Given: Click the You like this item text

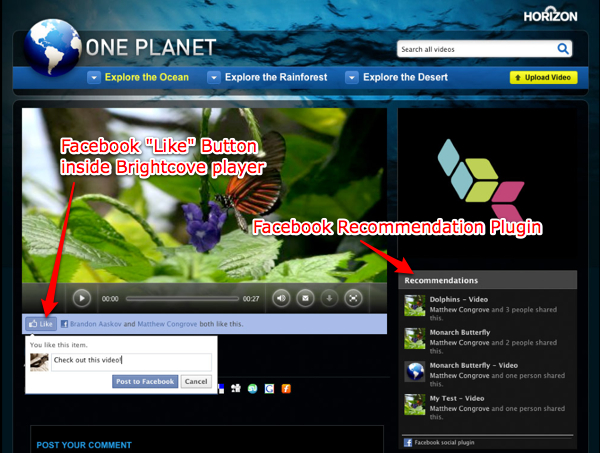Looking at the screenshot, I should (x=59, y=345).
